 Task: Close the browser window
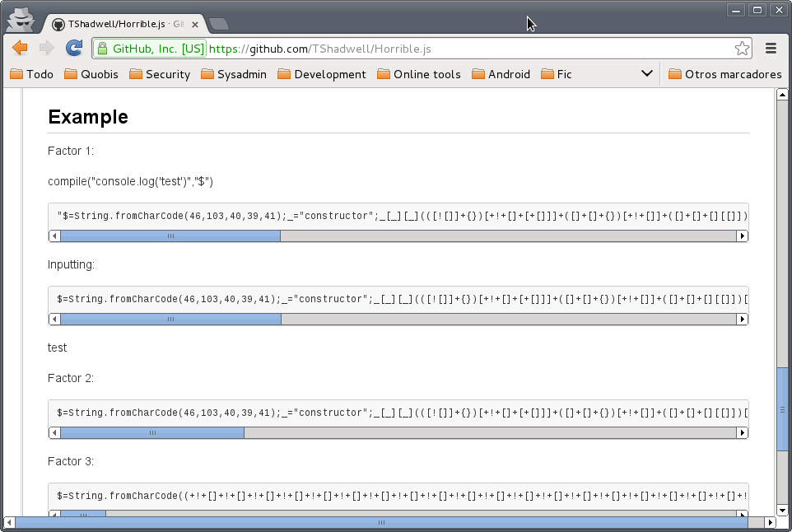(x=780, y=10)
